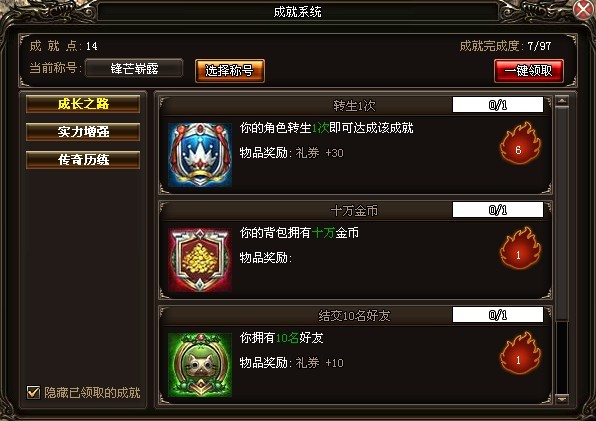
Task: Click the scrollbar down arrow
Action: [x=562, y=399]
